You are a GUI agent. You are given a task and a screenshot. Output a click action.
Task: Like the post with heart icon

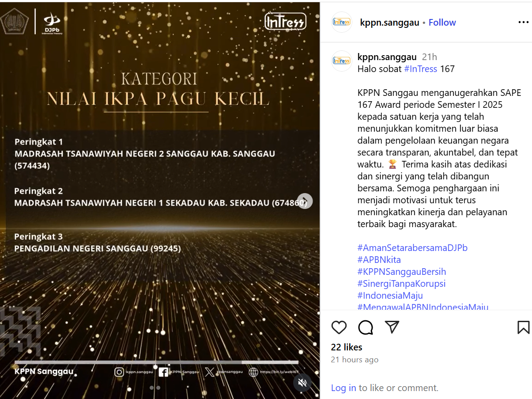tap(339, 327)
